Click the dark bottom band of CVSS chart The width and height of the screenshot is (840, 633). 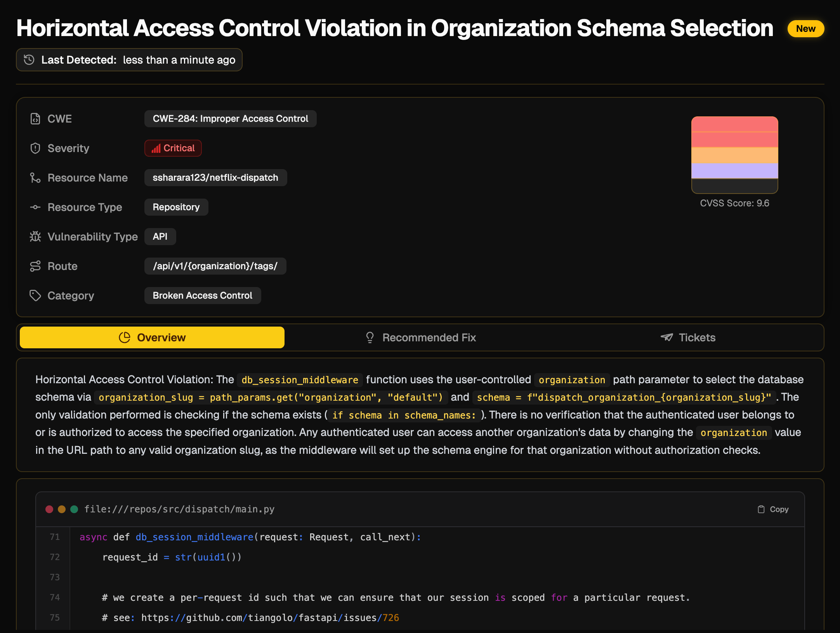coord(735,186)
